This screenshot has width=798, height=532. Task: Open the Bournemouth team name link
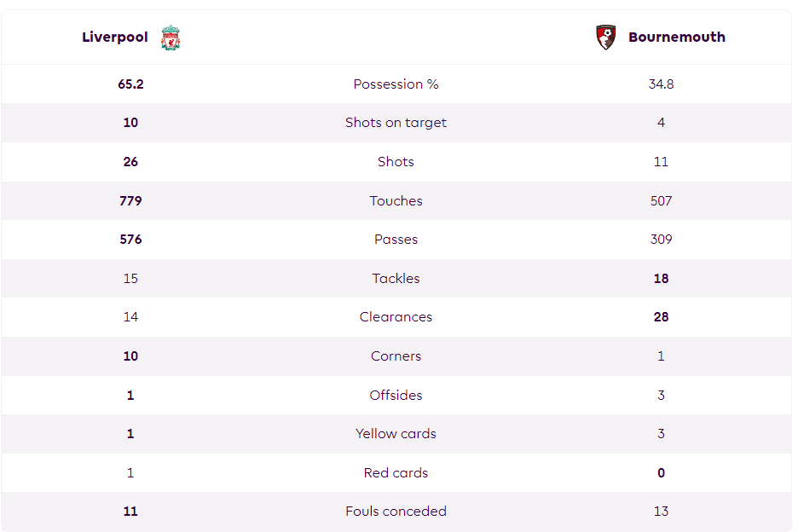tap(677, 38)
